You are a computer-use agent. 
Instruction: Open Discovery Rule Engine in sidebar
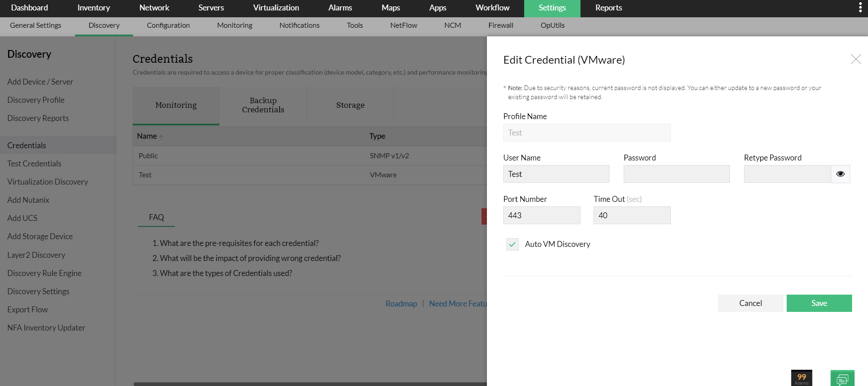(x=45, y=273)
